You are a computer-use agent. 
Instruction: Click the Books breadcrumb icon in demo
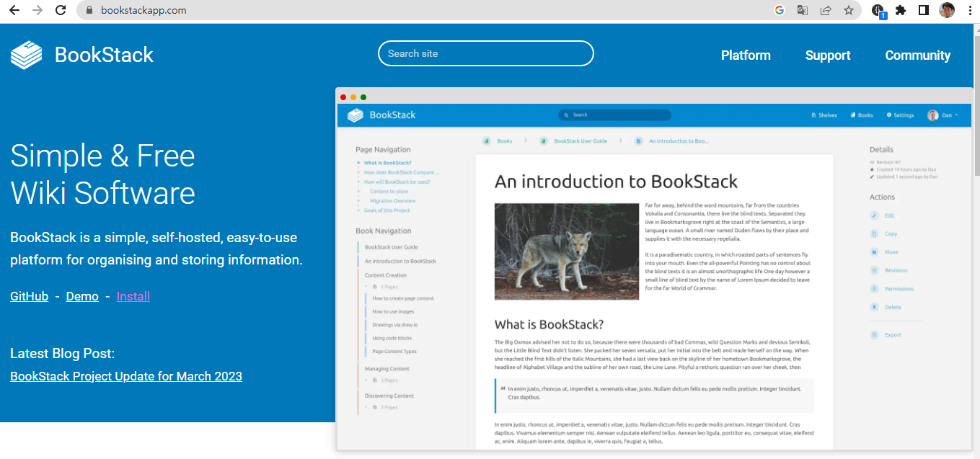coord(487,141)
